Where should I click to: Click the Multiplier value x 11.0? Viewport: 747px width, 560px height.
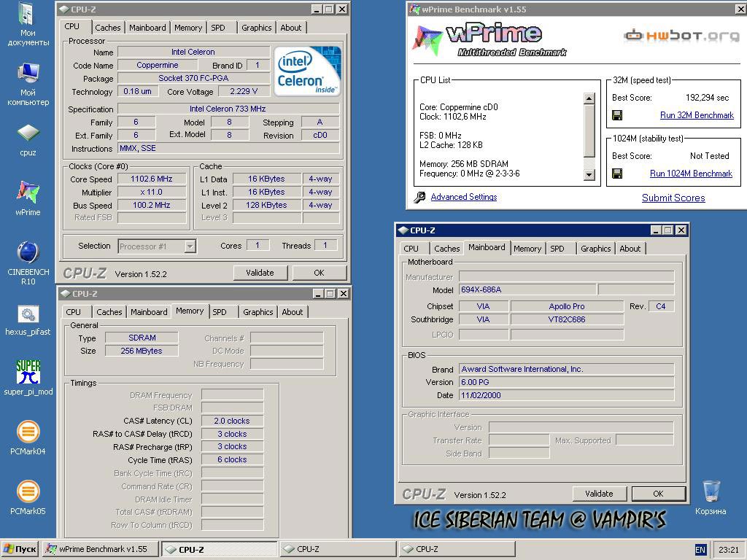click(x=152, y=192)
